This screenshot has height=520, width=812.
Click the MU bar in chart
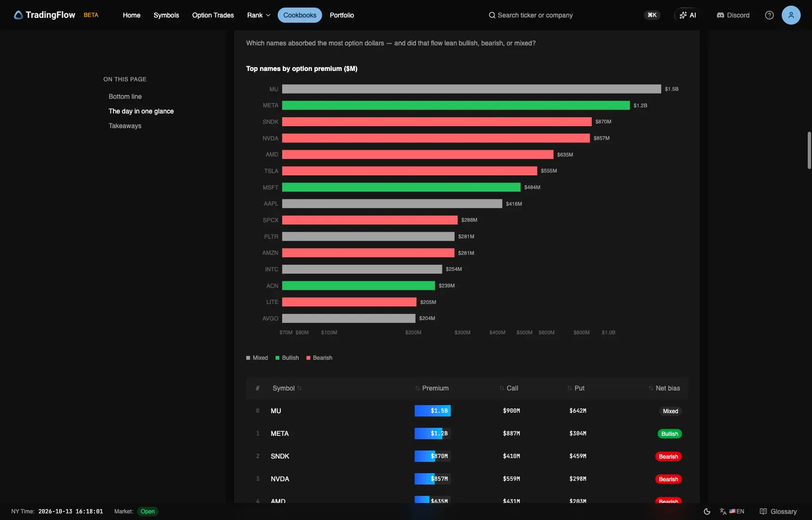(471, 89)
